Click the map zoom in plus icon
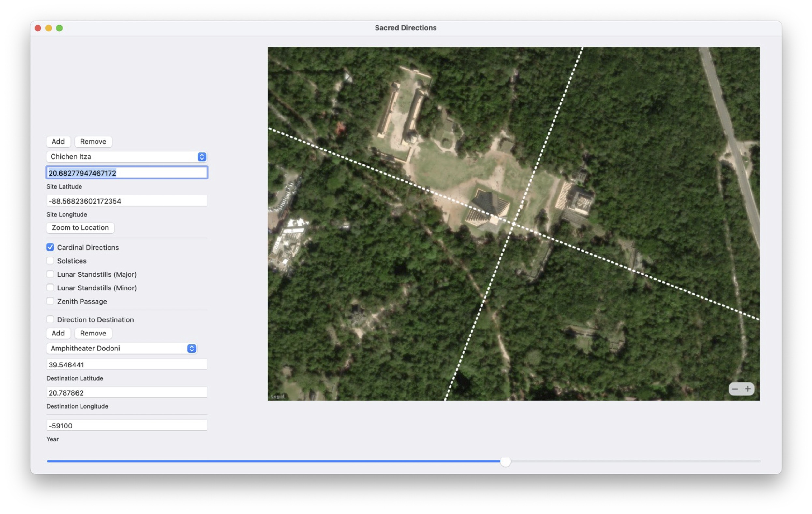 (x=747, y=389)
